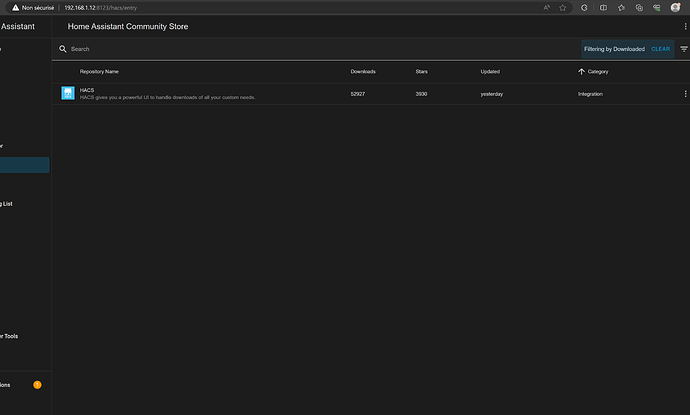Open the browser extensions icon
Image resolution: width=690 pixels, height=415 pixels.
(x=584, y=7)
